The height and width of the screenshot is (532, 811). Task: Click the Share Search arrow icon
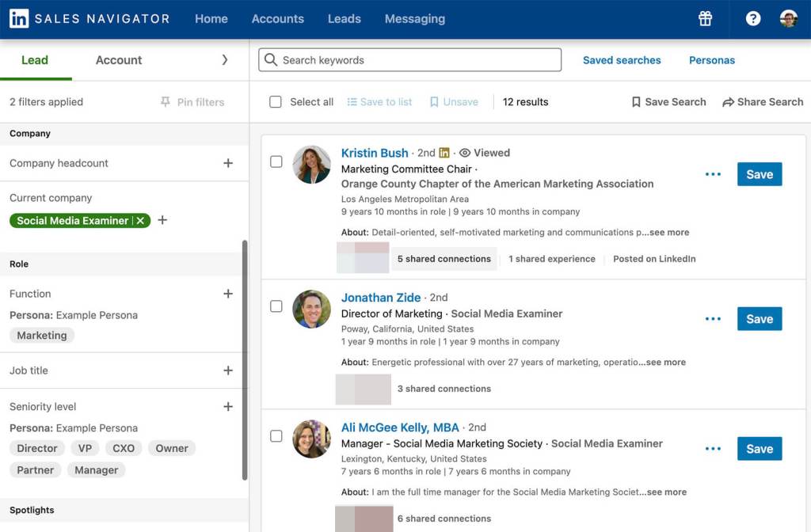pos(728,102)
